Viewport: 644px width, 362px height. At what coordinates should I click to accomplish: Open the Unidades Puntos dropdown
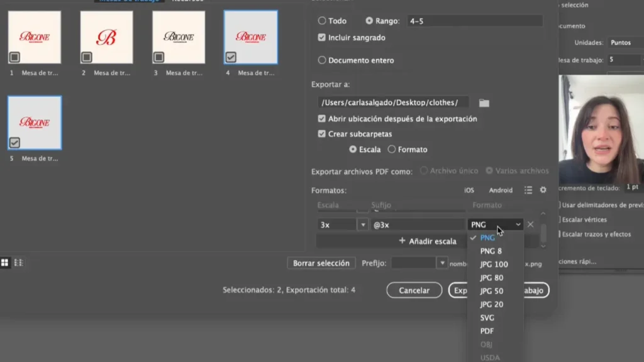point(625,43)
